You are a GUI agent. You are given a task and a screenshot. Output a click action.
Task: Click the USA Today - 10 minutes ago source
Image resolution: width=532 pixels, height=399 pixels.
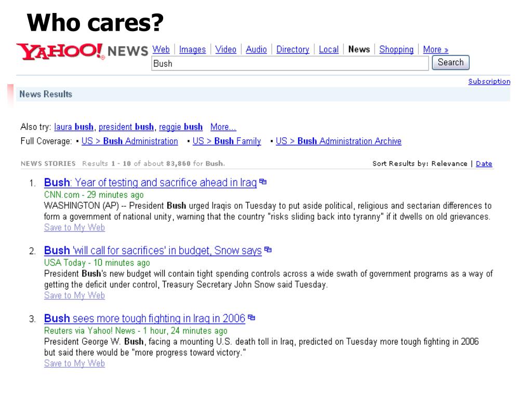click(x=97, y=262)
